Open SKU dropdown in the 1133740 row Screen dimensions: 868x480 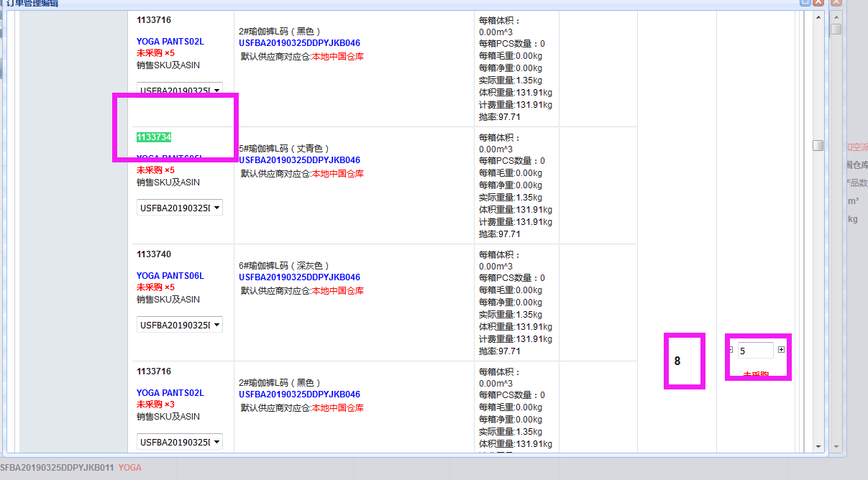tap(180, 325)
